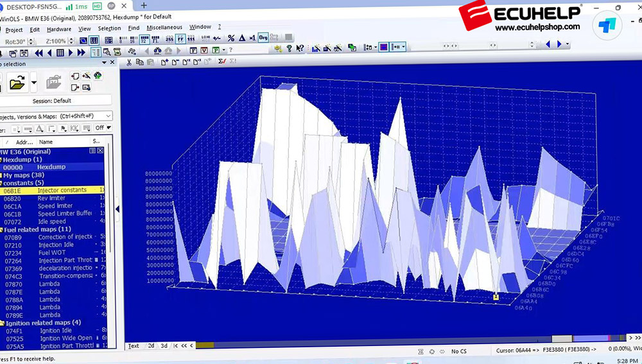
Task: Switch to decimal 255 number display
Action: tap(169, 39)
